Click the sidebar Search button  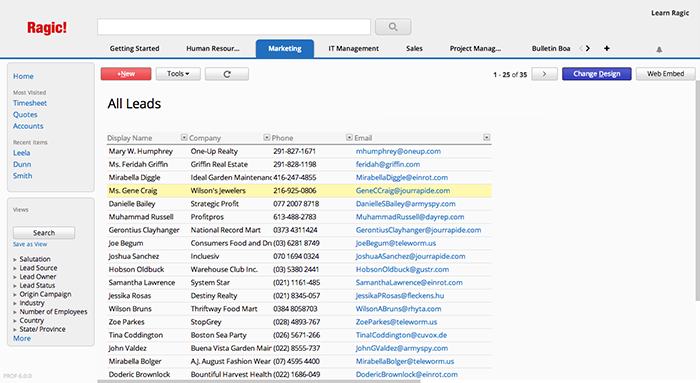(44, 233)
